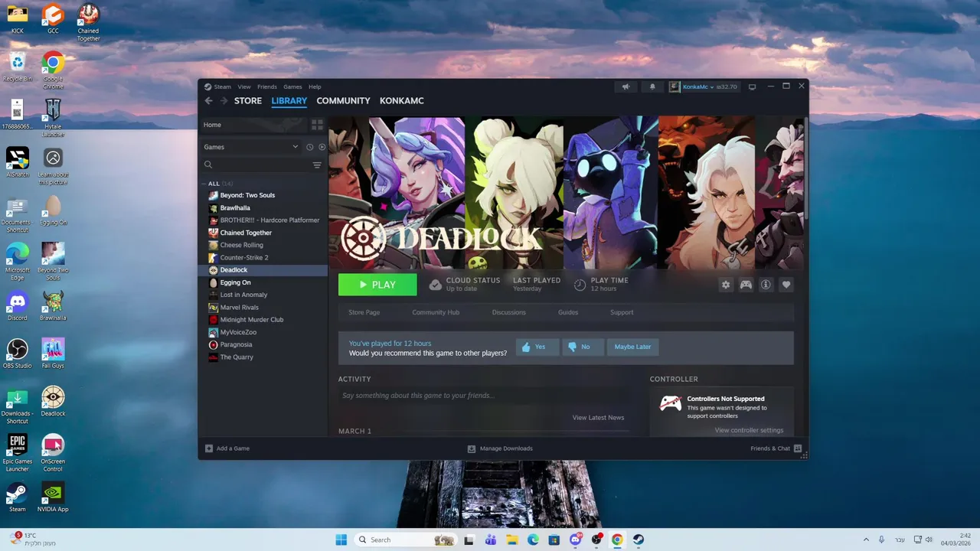Screen dimensions: 980x551
Task: Show Deadlock game info icon
Action: pos(766,285)
